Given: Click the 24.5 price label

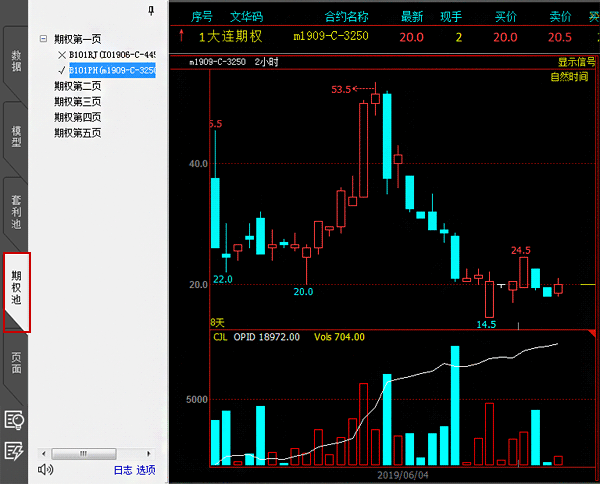Looking at the screenshot, I should click(x=521, y=250).
